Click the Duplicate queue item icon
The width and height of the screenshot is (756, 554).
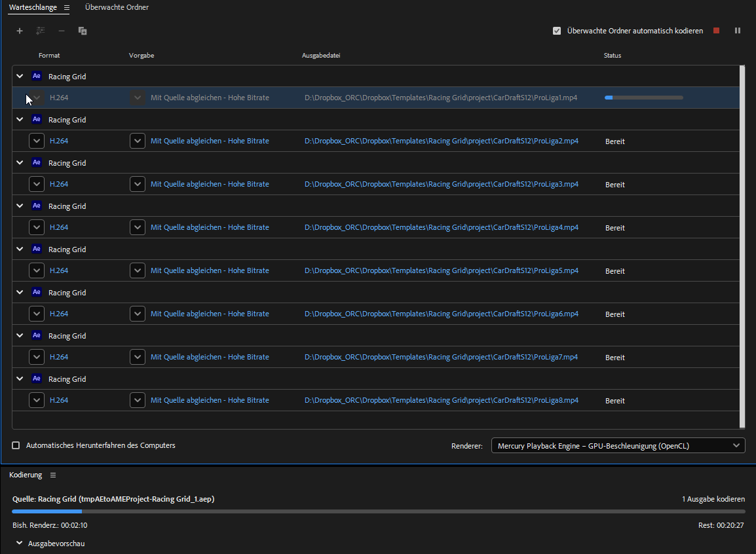tap(83, 31)
